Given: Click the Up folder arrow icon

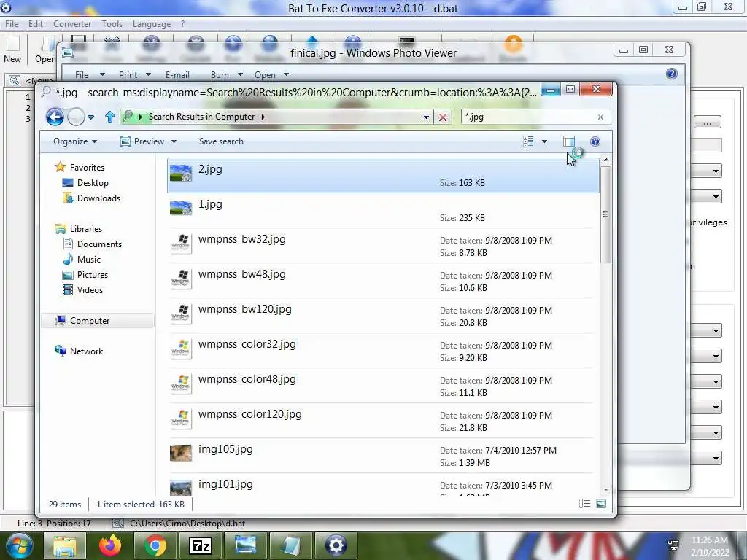Looking at the screenshot, I should click(x=110, y=117).
